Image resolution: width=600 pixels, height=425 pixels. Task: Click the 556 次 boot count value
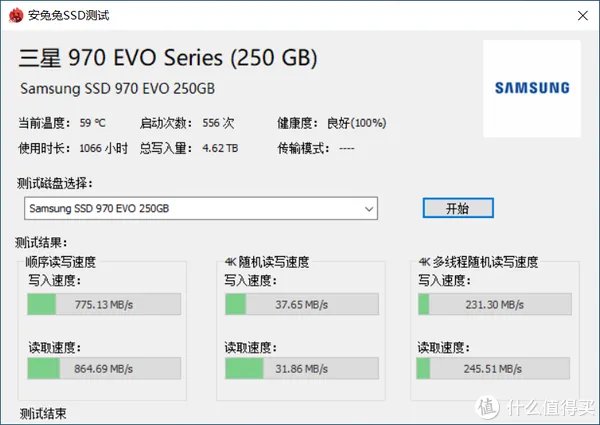(x=217, y=124)
